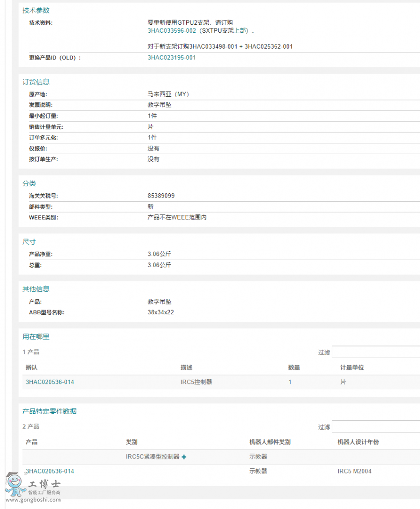Expand IRC5C紧凑型控制器 row via plus icon

pos(184,457)
